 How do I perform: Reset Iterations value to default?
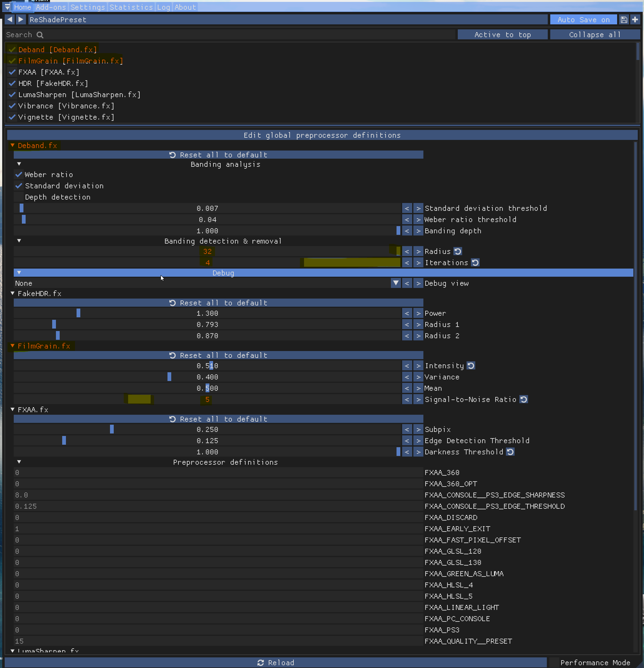coord(475,262)
